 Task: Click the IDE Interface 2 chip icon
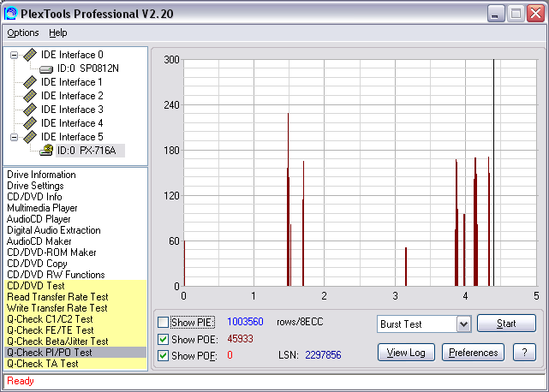tap(30, 96)
